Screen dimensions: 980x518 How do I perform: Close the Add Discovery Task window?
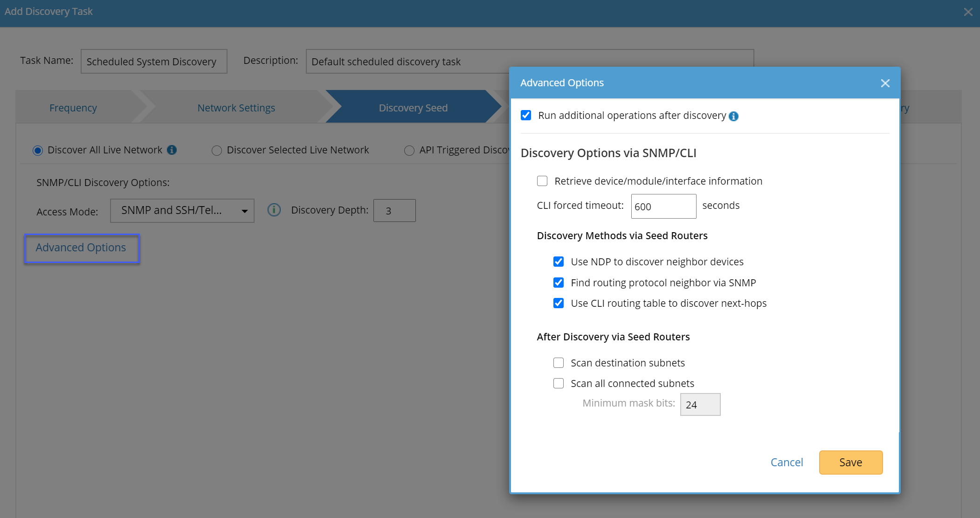coord(968,12)
